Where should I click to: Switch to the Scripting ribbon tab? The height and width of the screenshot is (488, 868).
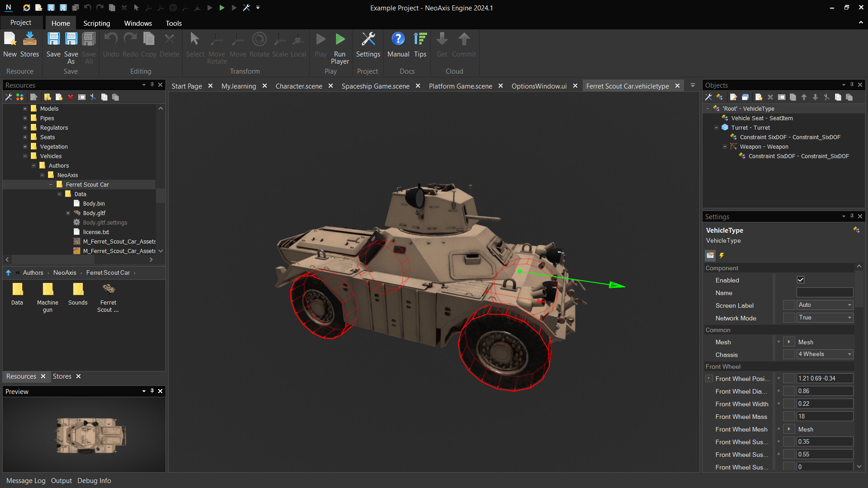click(96, 23)
